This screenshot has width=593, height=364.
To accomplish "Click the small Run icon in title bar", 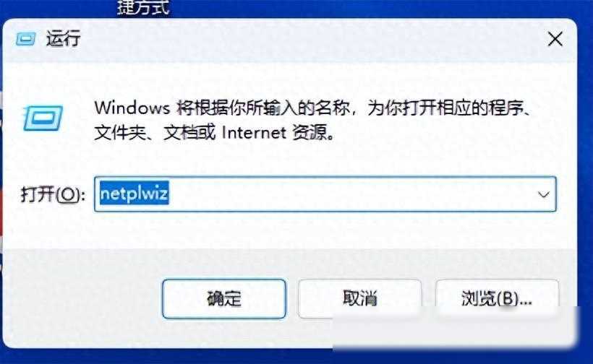I will click(x=26, y=38).
